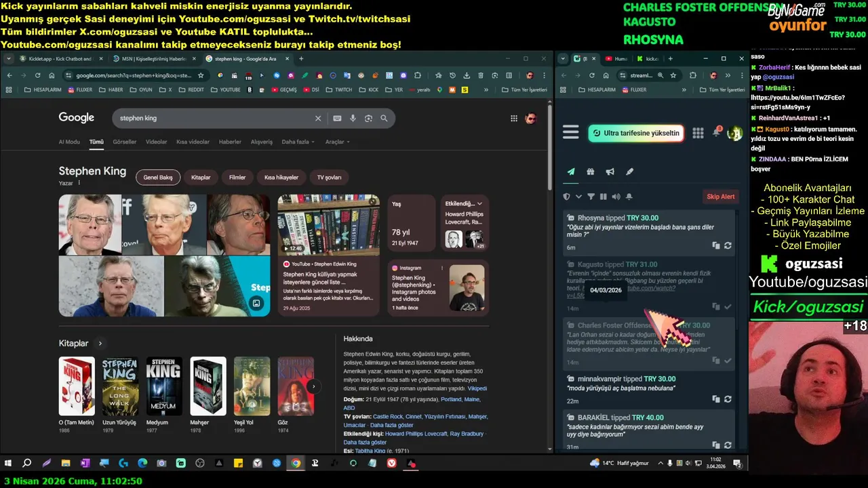
Task: Click Ultra tarifesine yükseltin button
Action: pos(635,134)
